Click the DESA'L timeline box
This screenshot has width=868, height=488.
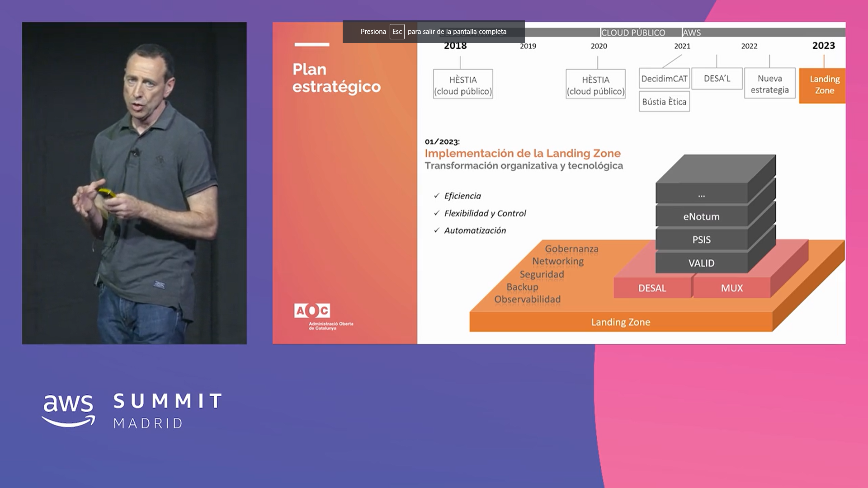point(717,79)
